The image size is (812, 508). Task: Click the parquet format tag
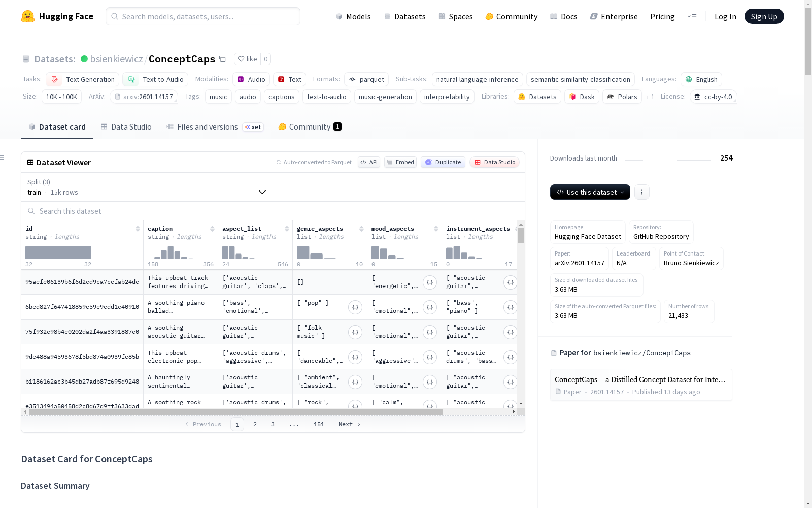(x=366, y=79)
